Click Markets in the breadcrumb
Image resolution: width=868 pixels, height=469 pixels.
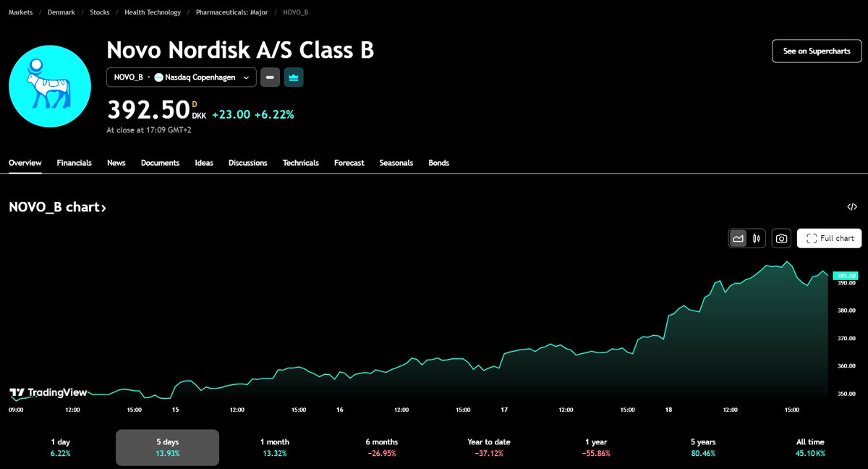tap(20, 12)
